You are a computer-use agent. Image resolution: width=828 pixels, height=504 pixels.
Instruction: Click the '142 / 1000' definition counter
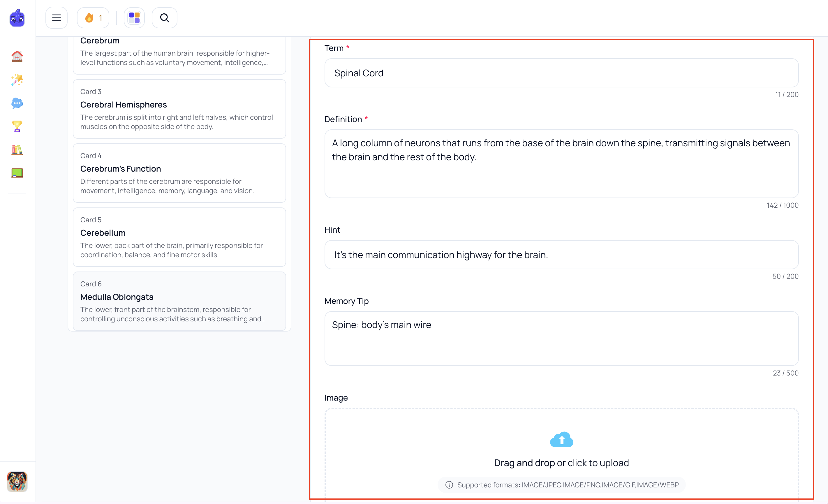(x=782, y=205)
